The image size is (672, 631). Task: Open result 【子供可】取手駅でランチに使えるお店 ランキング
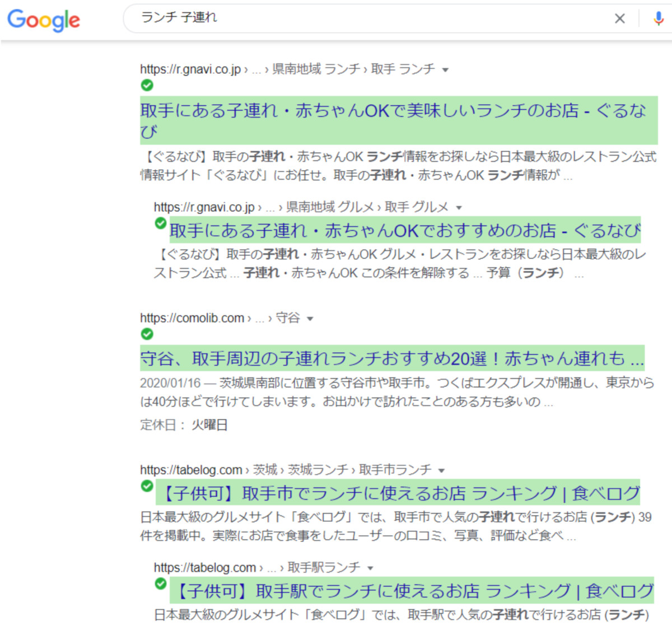click(x=412, y=591)
